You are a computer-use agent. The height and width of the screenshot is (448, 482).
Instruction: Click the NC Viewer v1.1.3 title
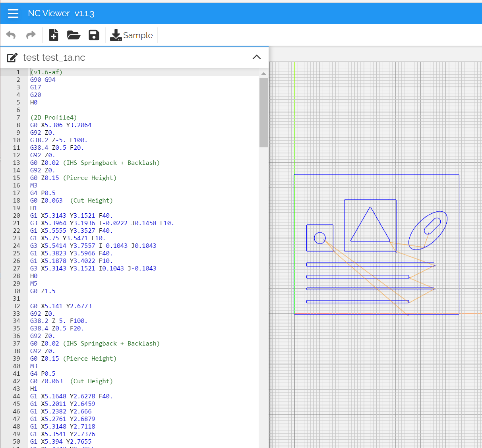click(x=61, y=14)
